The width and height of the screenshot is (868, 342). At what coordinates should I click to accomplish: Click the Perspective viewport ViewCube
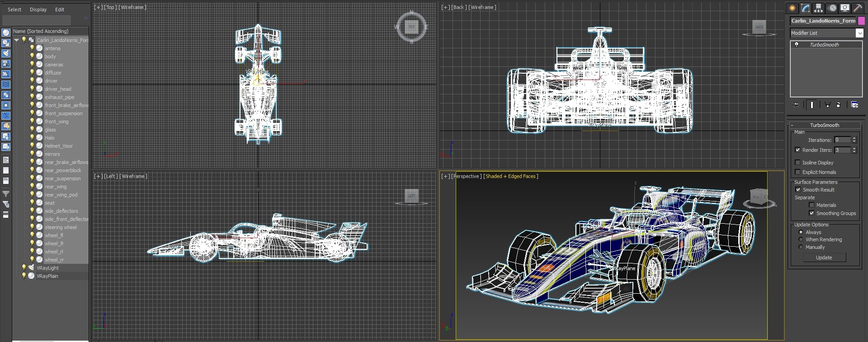click(x=759, y=197)
